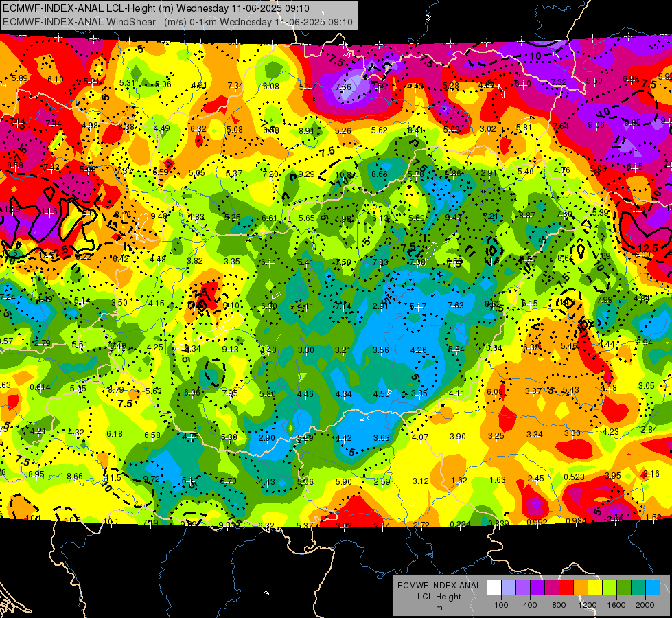Click the map value '5.89'
The height and width of the screenshot is (618, 672).
(x=20, y=78)
